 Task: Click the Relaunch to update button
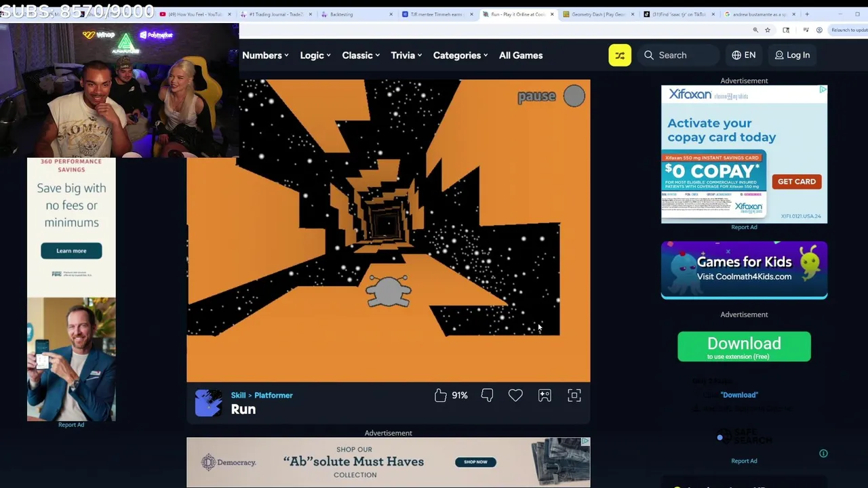coord(849,30)
